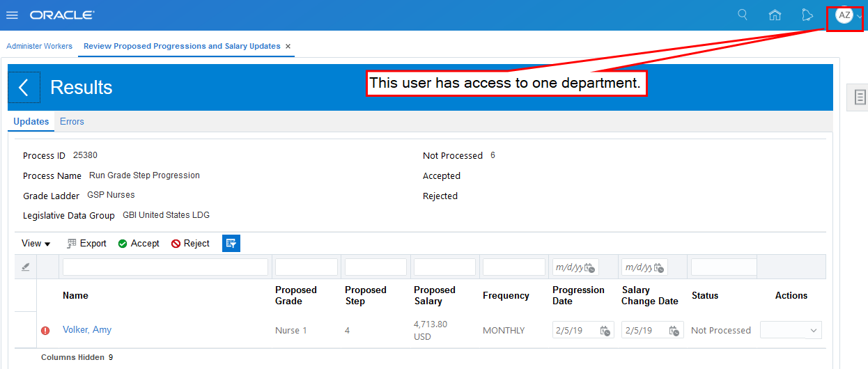The height and width of the screenshot is (369, 868).
Task: Click the Accept button
Action: [139, 244]
